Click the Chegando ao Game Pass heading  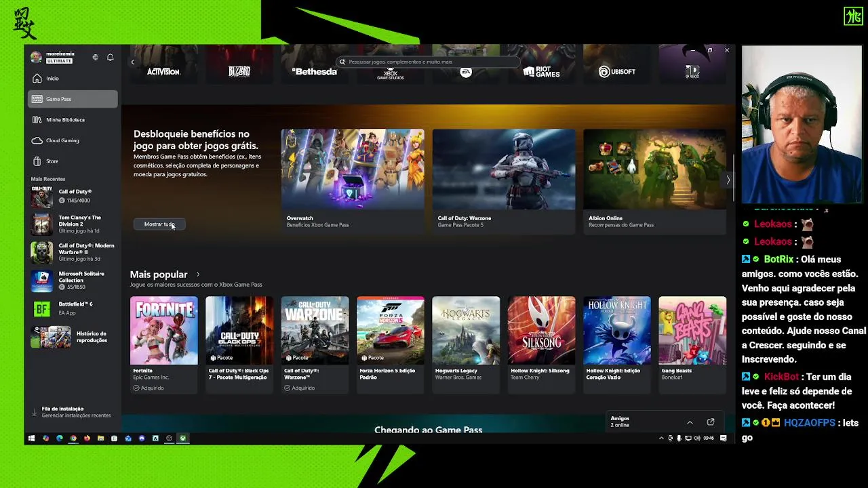pyautogui.click(x=429, y=430)
